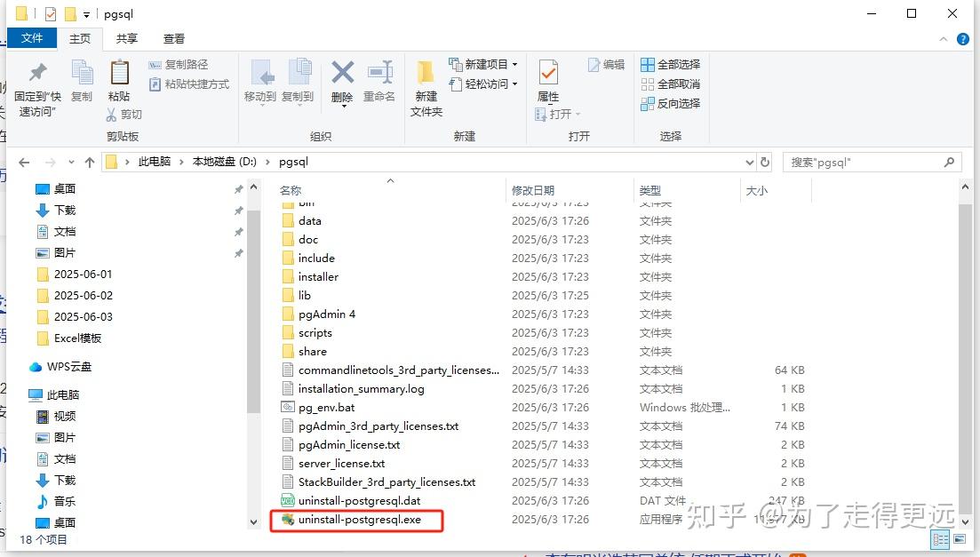Click 本地磁盘 (D:) in the breadcrumb
Viewport: 980px width, 557px height.
(x=225, y=162)
